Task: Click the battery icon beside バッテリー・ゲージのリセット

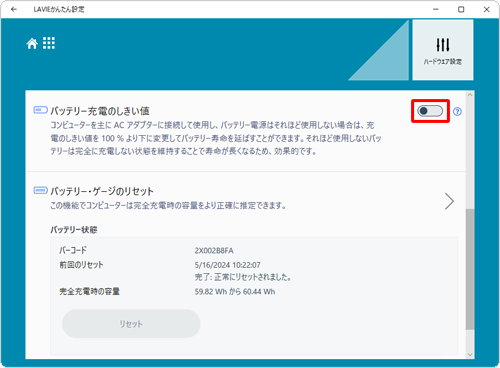Action: coord(41,190)
